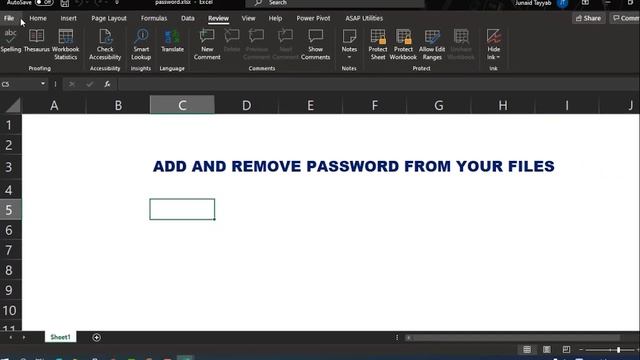The image size is (640, 360).
Task: Open the Notes dropdown
Action: pos(349,44)
